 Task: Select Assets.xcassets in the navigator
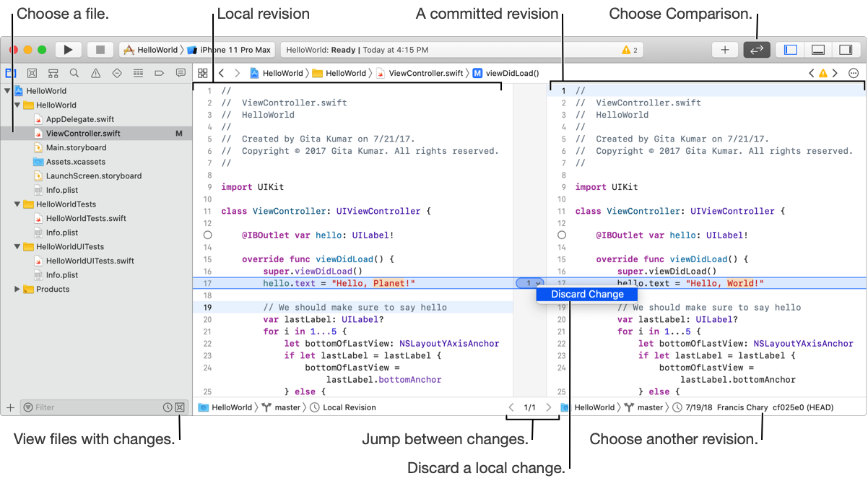[75, 162]
